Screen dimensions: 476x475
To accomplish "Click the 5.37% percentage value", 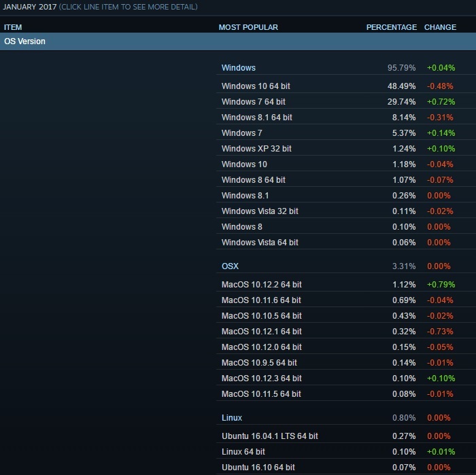I will [x=404, y=133].
